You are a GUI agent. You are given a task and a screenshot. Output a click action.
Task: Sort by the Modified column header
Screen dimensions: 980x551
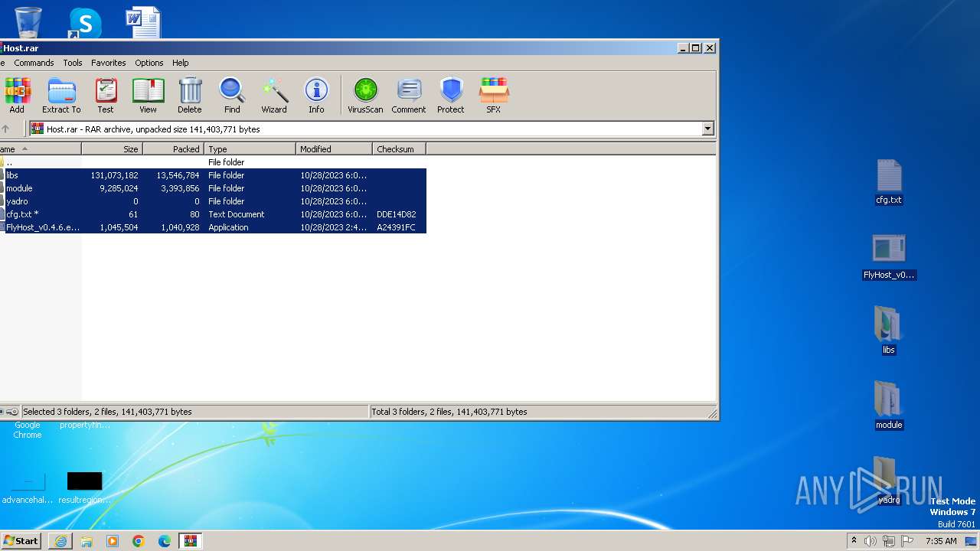(x=335, y=149)
